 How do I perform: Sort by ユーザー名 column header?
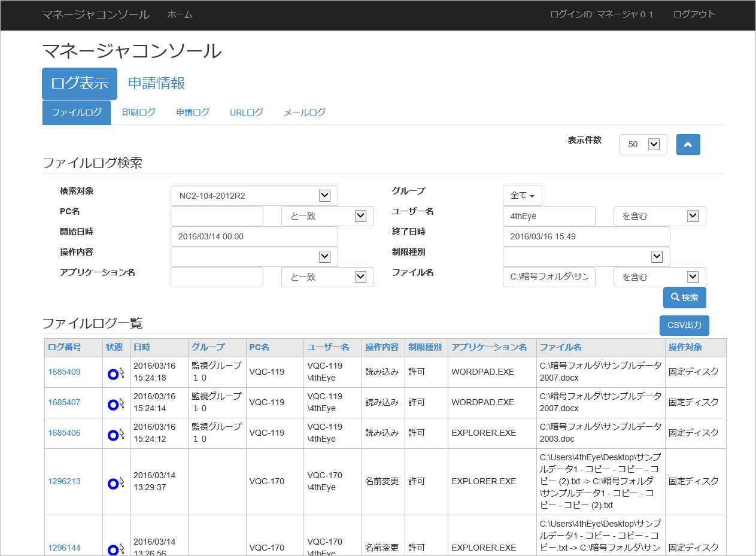coord(328,347)
